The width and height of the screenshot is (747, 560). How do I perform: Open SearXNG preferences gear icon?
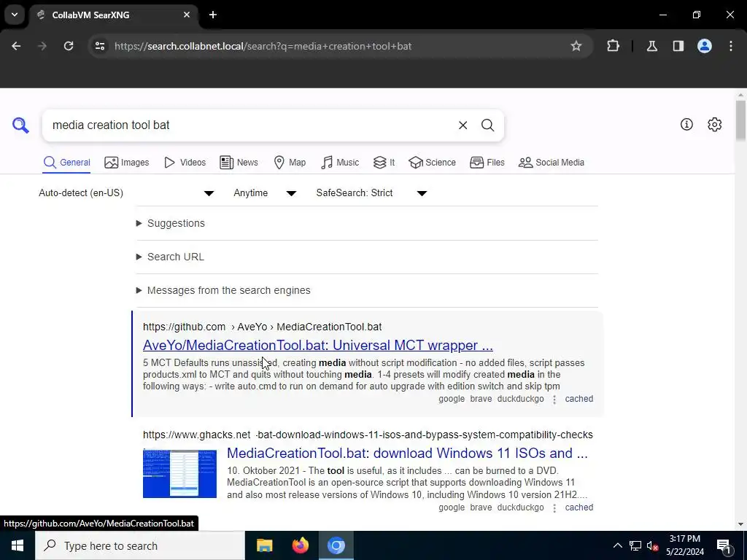[x=715, y=124]
